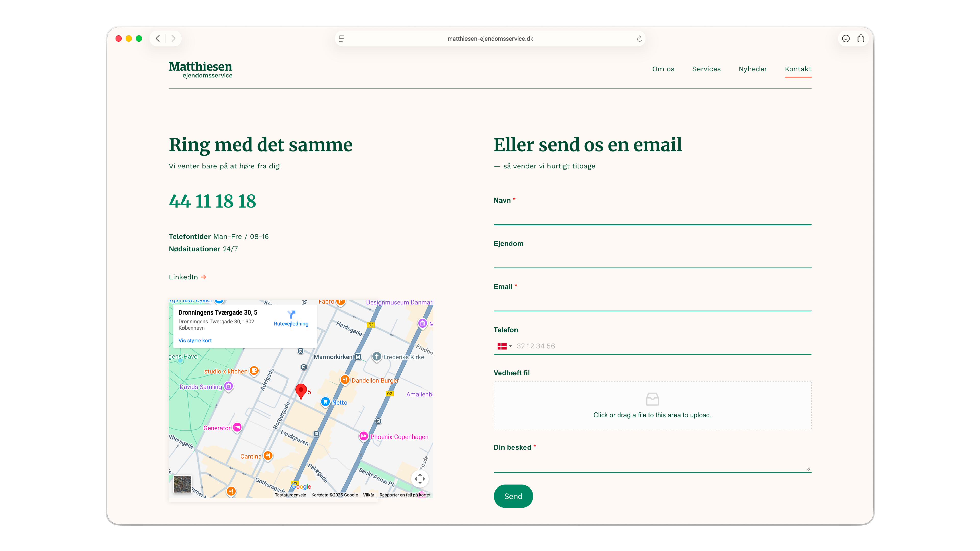Click Vis større kort link
Viewport: 980px width, 551px height.
[x=195, y=340]
